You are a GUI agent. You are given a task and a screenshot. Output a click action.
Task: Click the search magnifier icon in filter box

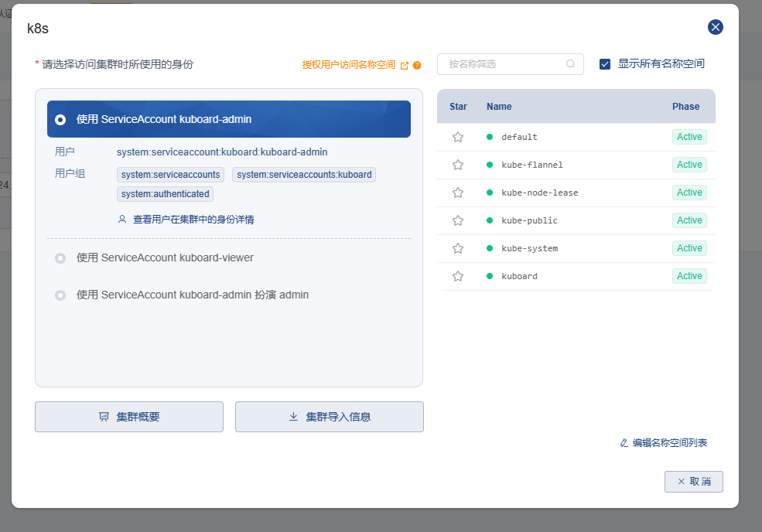(570, 63)
